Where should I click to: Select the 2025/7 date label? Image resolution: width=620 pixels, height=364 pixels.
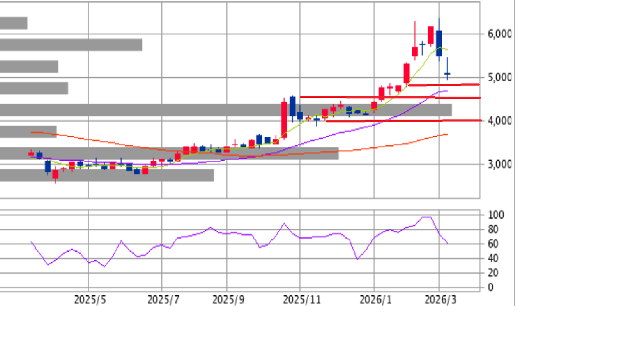tap(163, 300)
